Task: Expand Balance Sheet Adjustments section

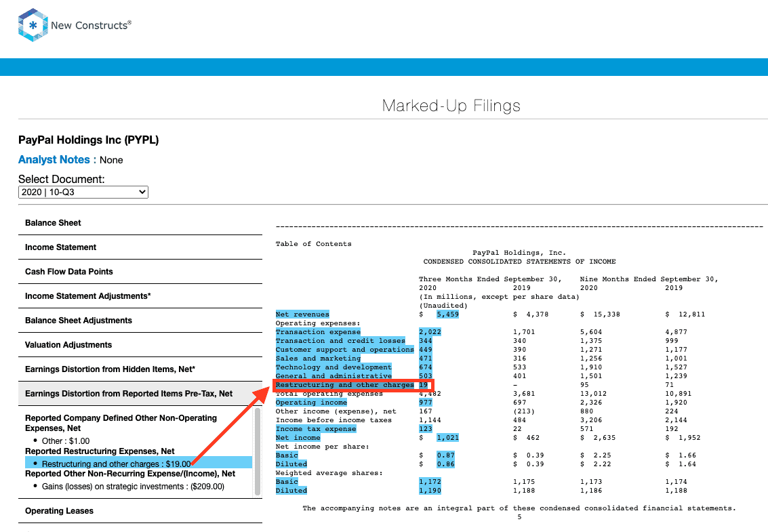Action: coord(140,321)
